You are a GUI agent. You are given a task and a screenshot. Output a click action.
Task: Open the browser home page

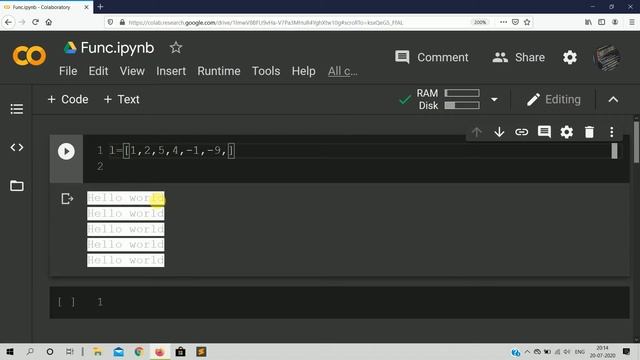coord(49,22)
